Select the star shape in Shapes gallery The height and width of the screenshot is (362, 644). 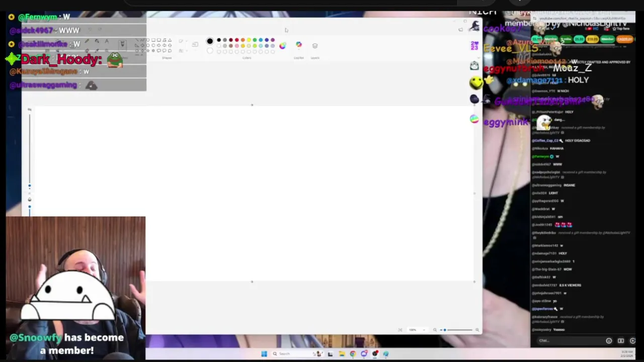[148, 51]
